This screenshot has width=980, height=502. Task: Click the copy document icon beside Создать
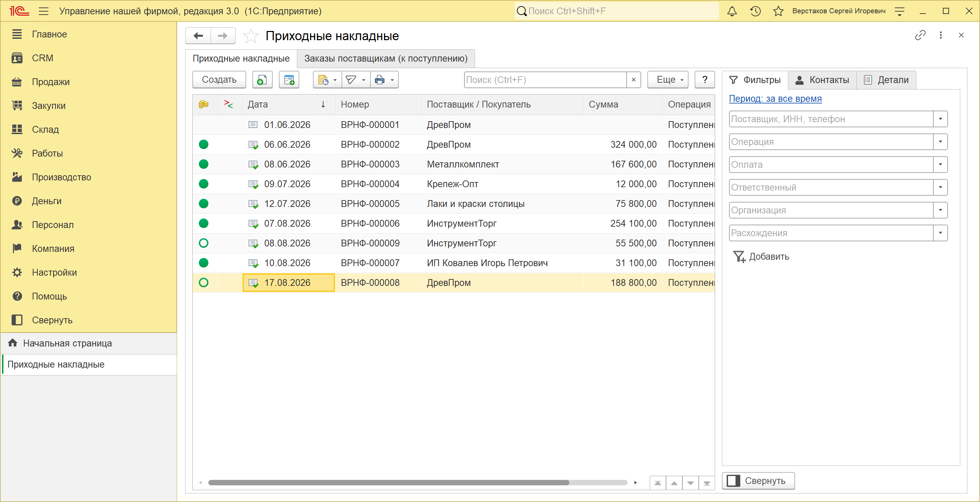pyautogui.click(x=262, y=80)
